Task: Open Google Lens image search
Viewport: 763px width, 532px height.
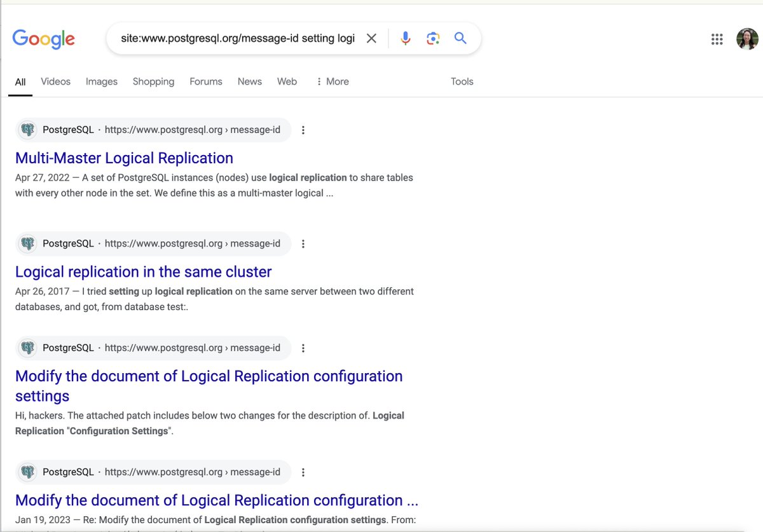Action: coord(433,39)
